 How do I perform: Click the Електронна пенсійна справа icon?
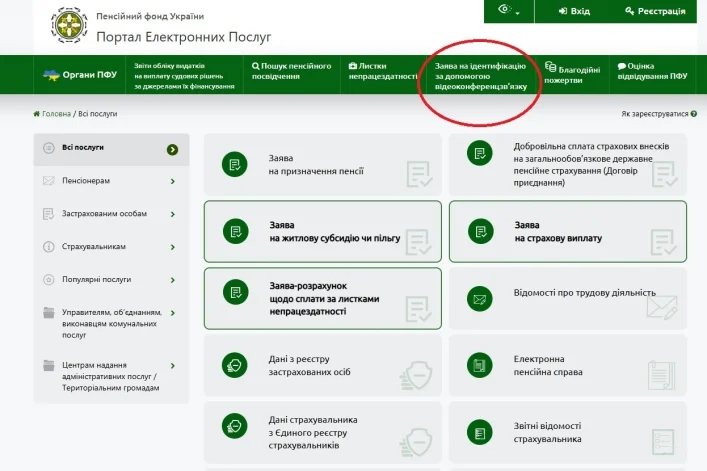480,365
